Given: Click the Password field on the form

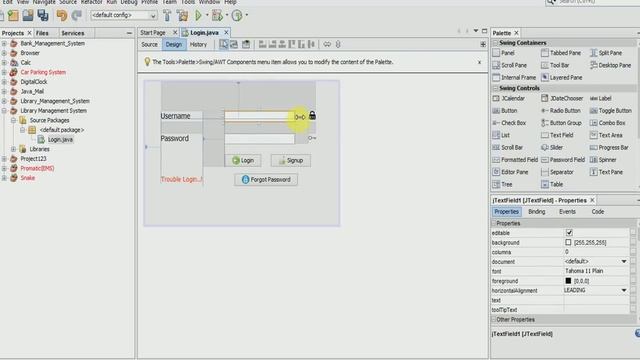Looking at the screenshot, I should pyautogui.click(x=259, y=139).
